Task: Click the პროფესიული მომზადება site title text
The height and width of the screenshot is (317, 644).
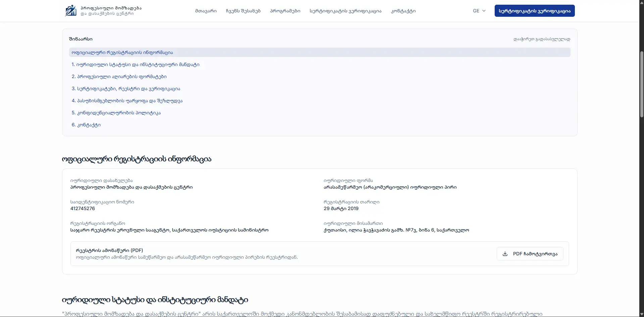Action: (111, 8)
